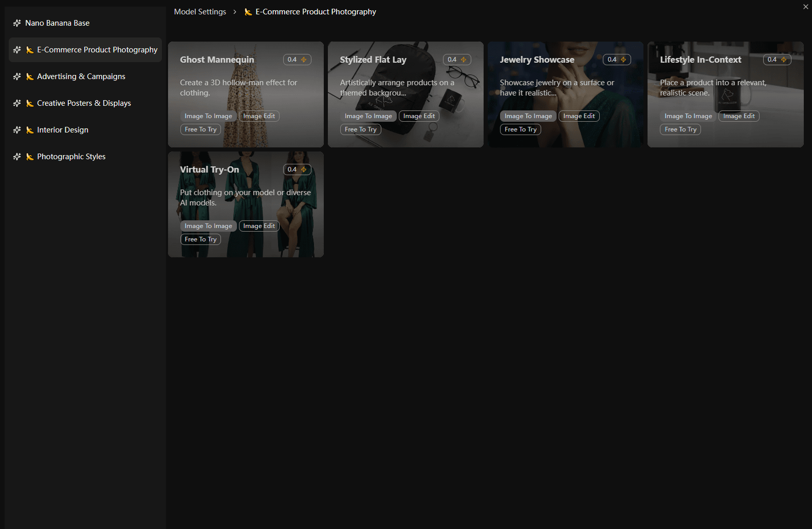Open the Virtual Try-On card title
This screenshot has width=812, height=529.
point(209,169)
